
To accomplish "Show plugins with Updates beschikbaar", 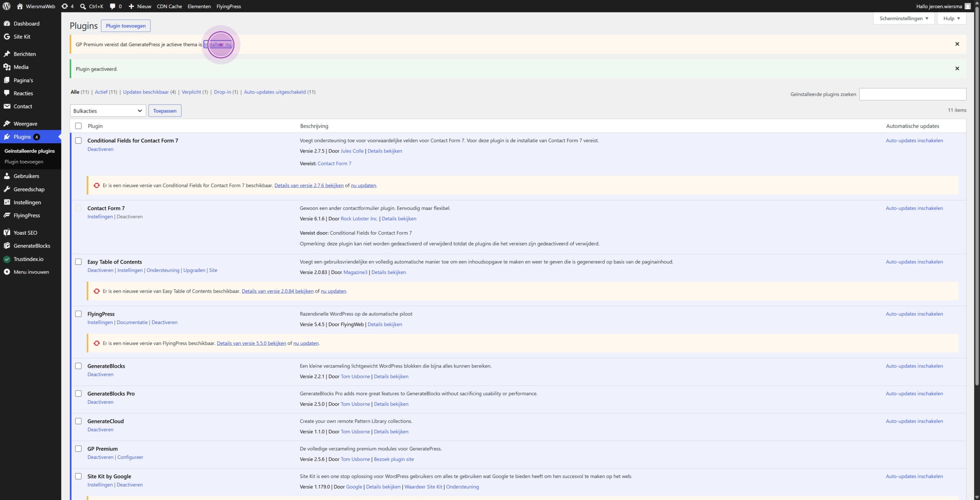I will pyautogui.click(x=146, y=92).
